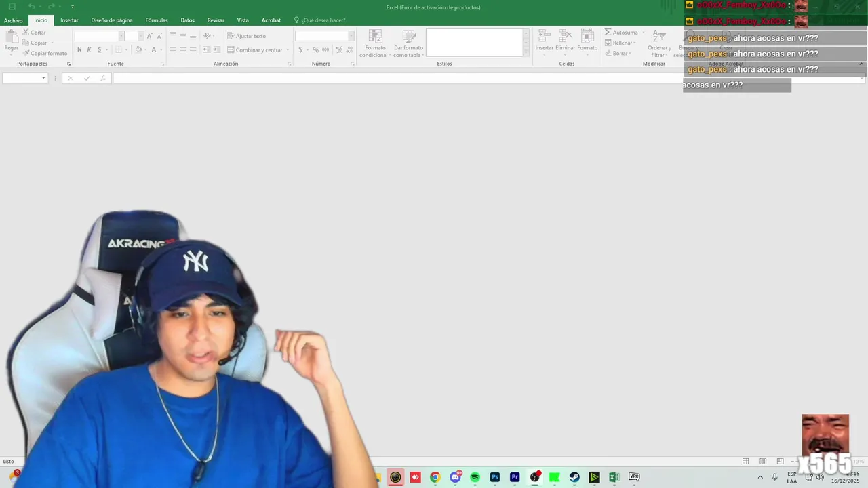This screenshot has height=488, width=868.
Task: Open Portapapeles dialog launcher
Action: point(69,64)
